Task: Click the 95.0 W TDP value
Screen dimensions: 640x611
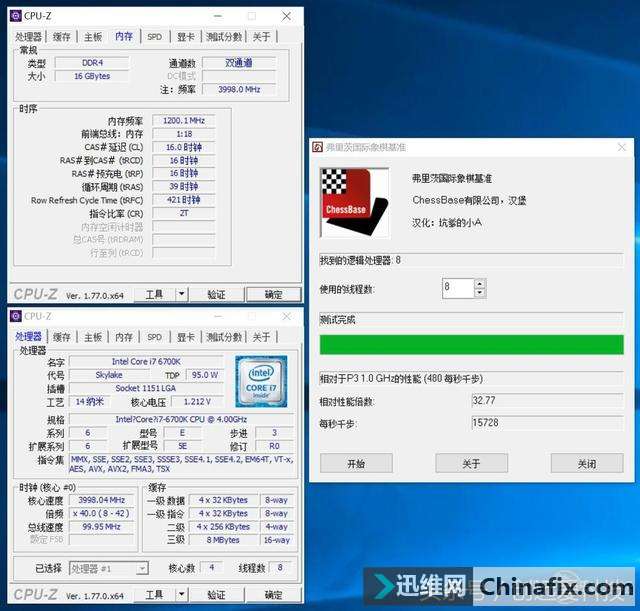Action: [x=205, y=375]
